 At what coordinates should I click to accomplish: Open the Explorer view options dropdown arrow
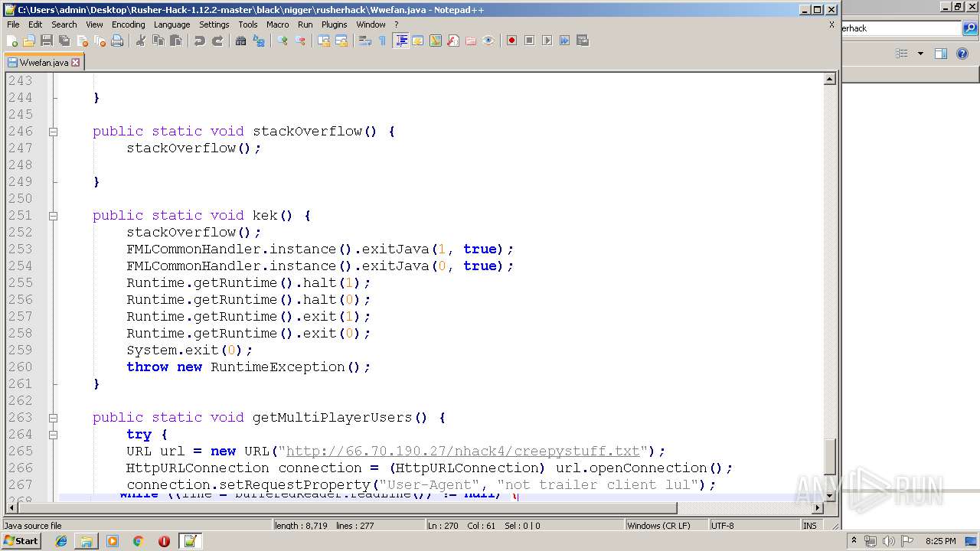tap(920, 54)
